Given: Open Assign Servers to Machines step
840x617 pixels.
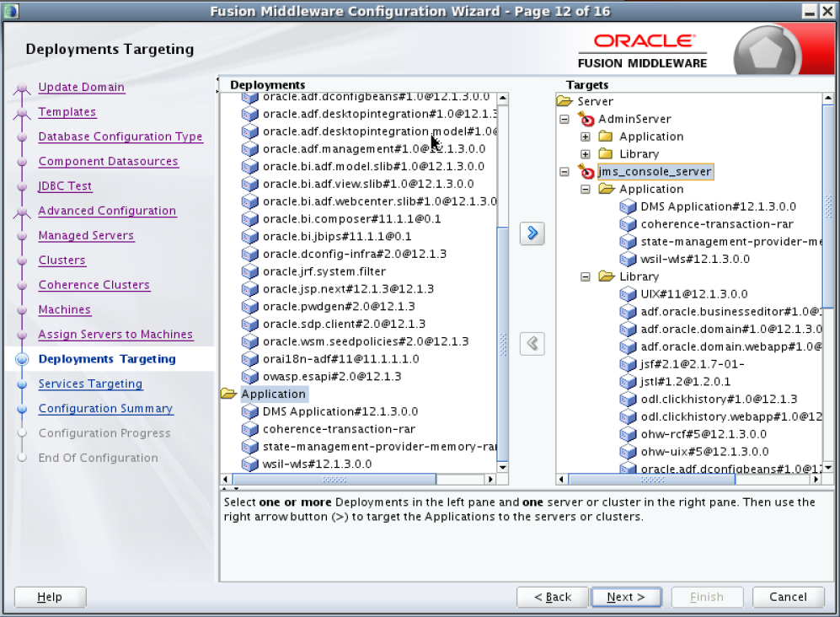Looking at the screenshot, I should coord(115,334).
